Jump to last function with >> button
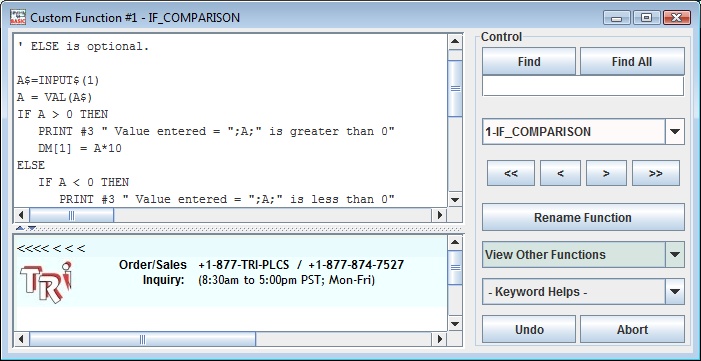The image size is (701, 361). pos(655,173)
